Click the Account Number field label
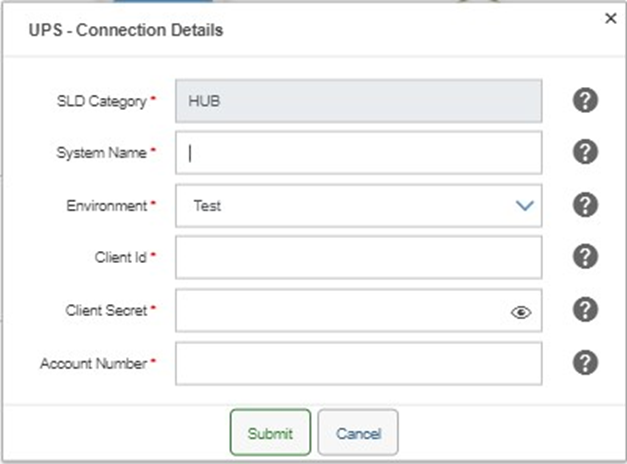 94,364
